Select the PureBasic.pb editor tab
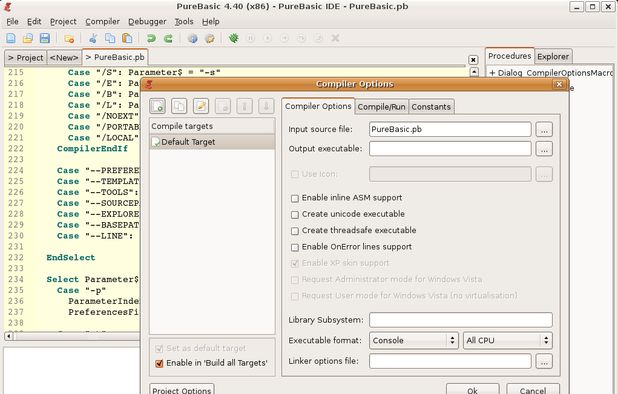618x394 pixels. click(x=115, y=57)
